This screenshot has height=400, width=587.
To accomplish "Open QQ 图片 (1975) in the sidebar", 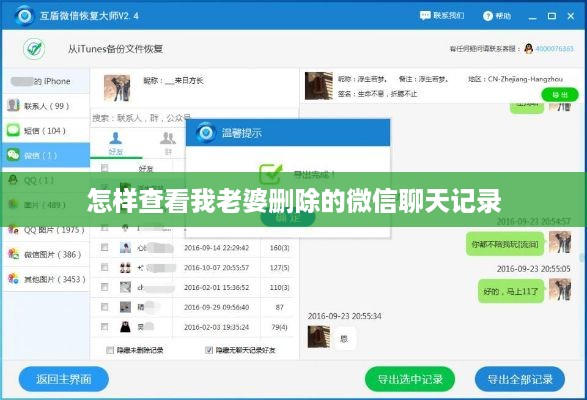I will click(x=46, y=230).
